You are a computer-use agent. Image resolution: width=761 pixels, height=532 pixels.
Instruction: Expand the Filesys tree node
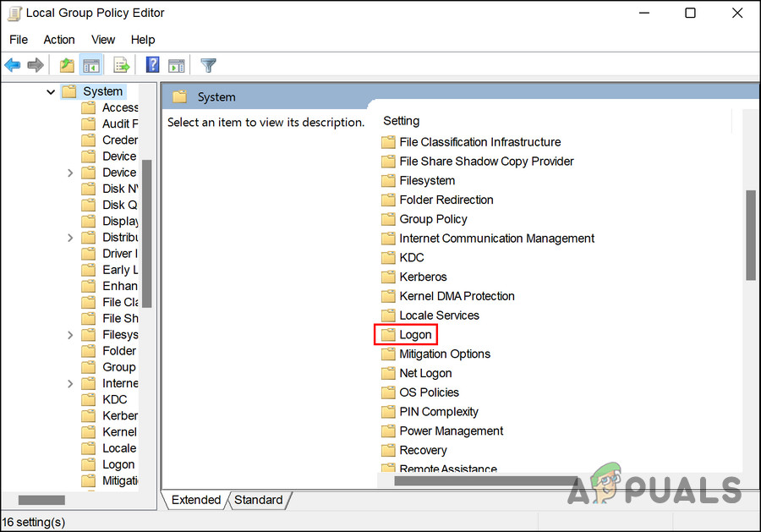[70, 335]
